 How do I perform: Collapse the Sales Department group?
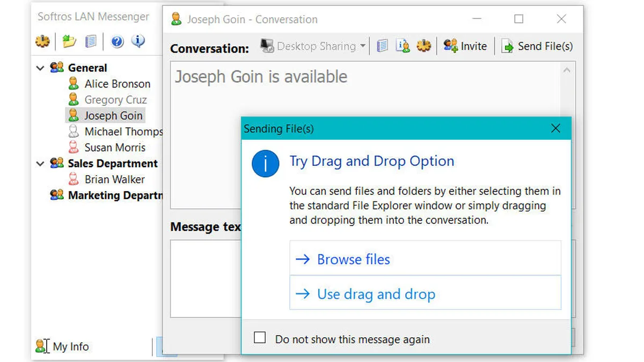point(40,163)
